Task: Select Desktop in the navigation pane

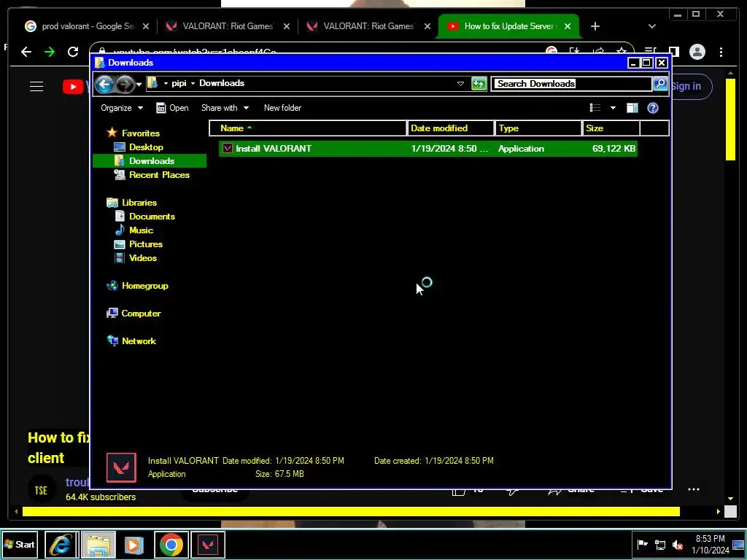Action: point(146,147)
